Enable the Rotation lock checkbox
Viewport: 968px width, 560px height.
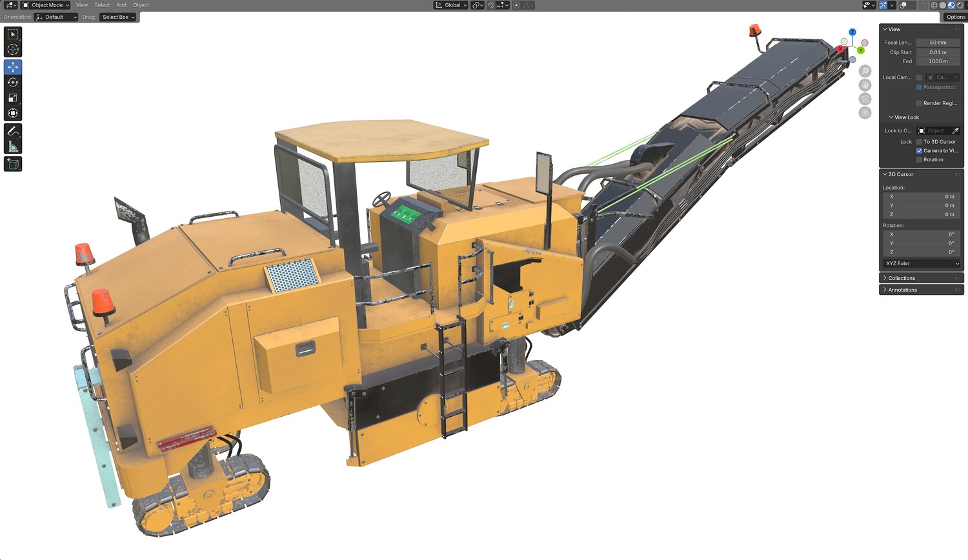coord(920,160)
